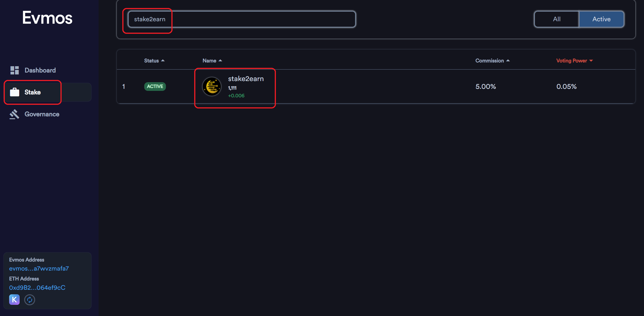This screenshot has height=316, width=644.
Task: Click the ACTIVE status badge icon
Action: pos(155,86)
